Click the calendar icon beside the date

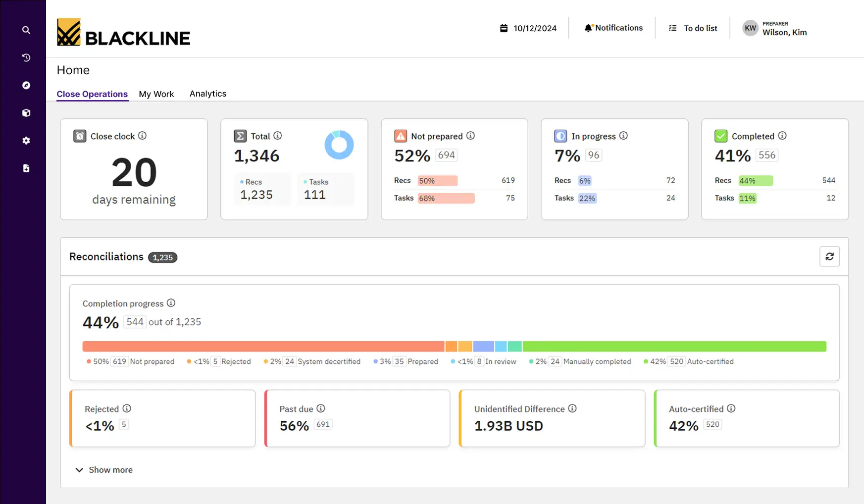point(504,28)
